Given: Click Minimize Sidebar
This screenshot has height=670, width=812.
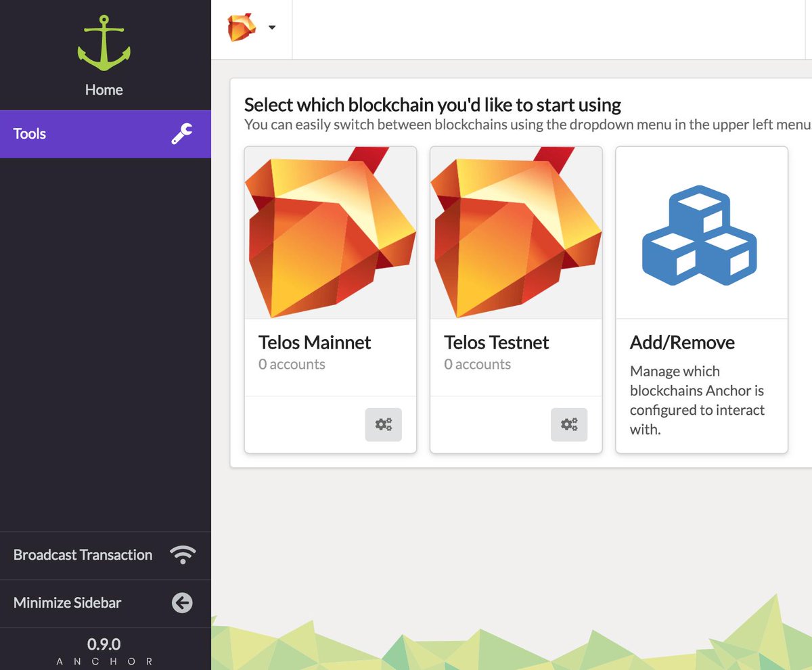Looking at the screenshot, I should click(x=106, y=603).
